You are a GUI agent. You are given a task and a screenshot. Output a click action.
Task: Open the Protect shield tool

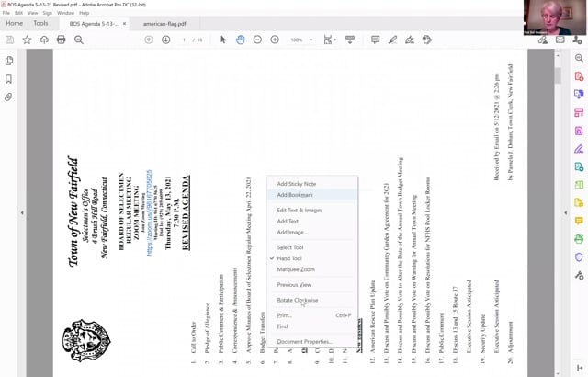[579, 257]
